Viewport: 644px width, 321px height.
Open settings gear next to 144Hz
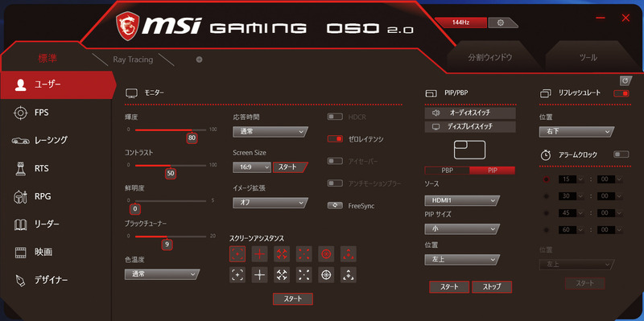point(500,23)
